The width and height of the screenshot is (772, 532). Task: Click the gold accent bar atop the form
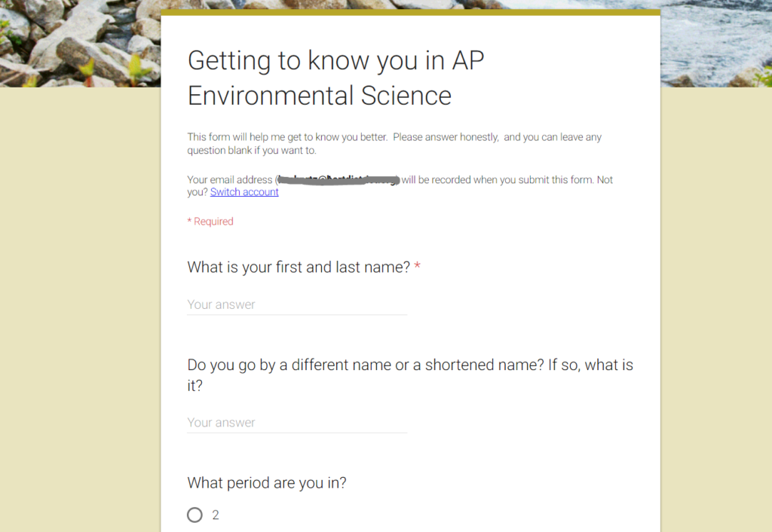pos(410,12)
